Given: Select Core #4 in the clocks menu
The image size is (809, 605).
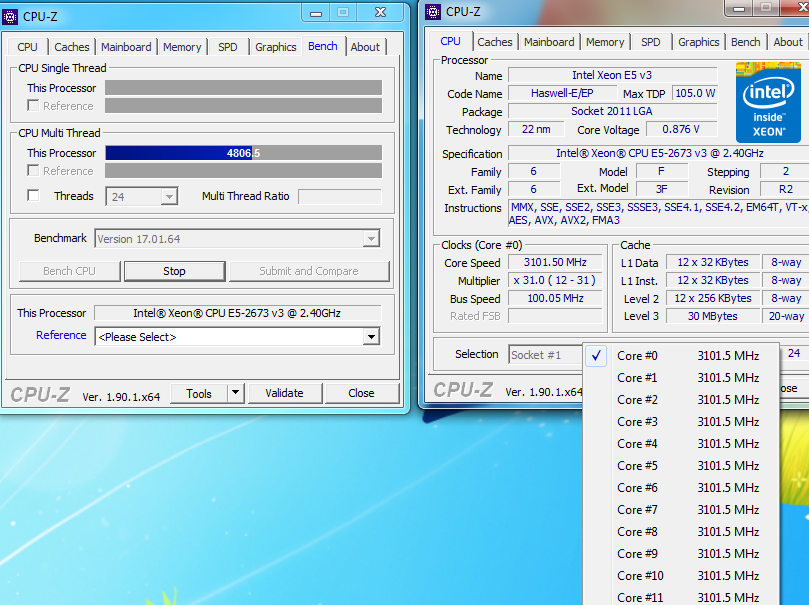Looking at the screenshot, I should click(681, 444).
